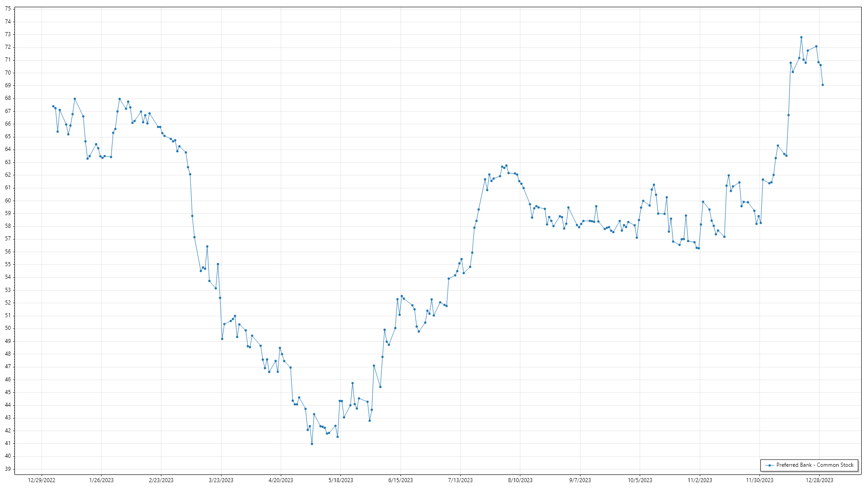Click the 1/26/2023 x-axis date label
The image size is (868, 488).
tap(101, 480)
